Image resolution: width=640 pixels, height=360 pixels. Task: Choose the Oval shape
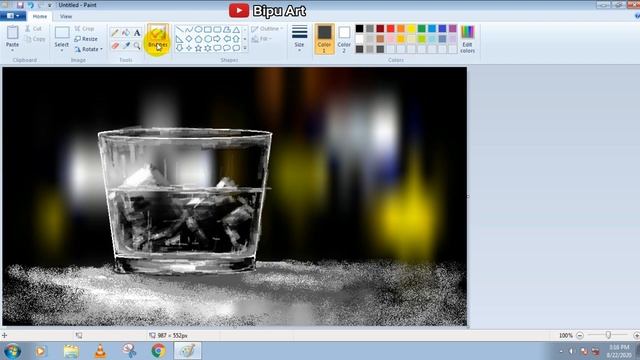click(198, 29)
